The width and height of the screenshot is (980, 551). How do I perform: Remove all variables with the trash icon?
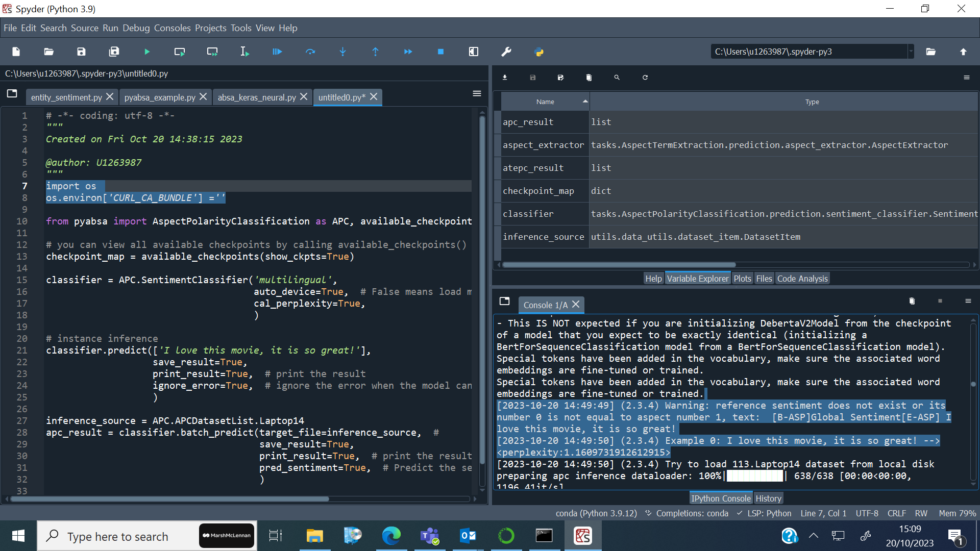click(588, 77)
